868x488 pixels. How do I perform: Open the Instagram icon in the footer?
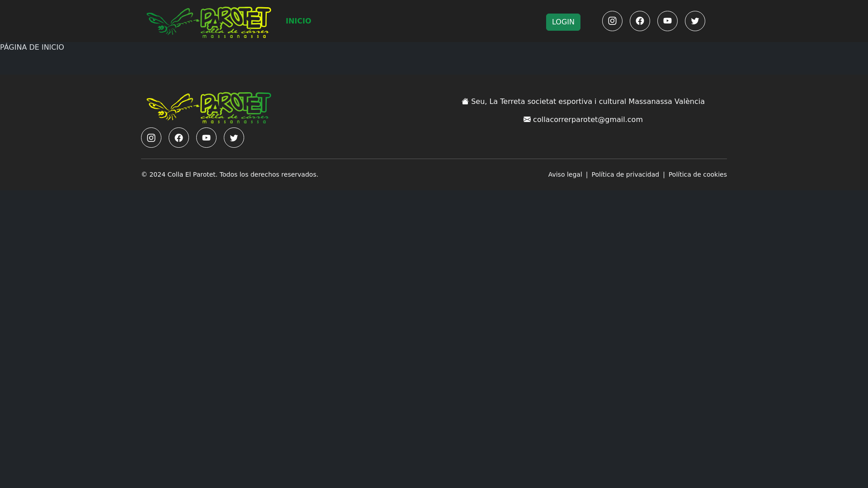[151, 137]
